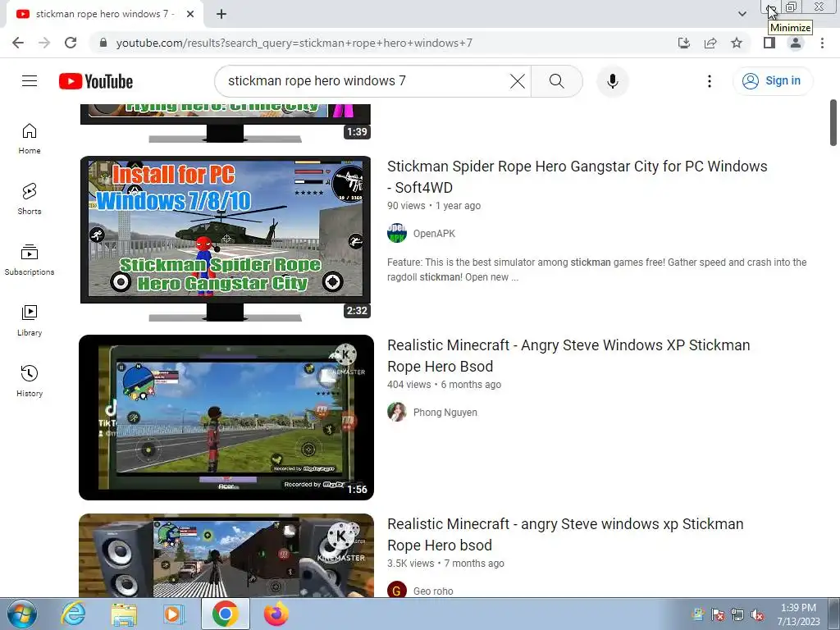This screenshot has height=630, width=840.
Task: Open angry Steve windows xp video title (3.5K views)
Action: [565, 534]
